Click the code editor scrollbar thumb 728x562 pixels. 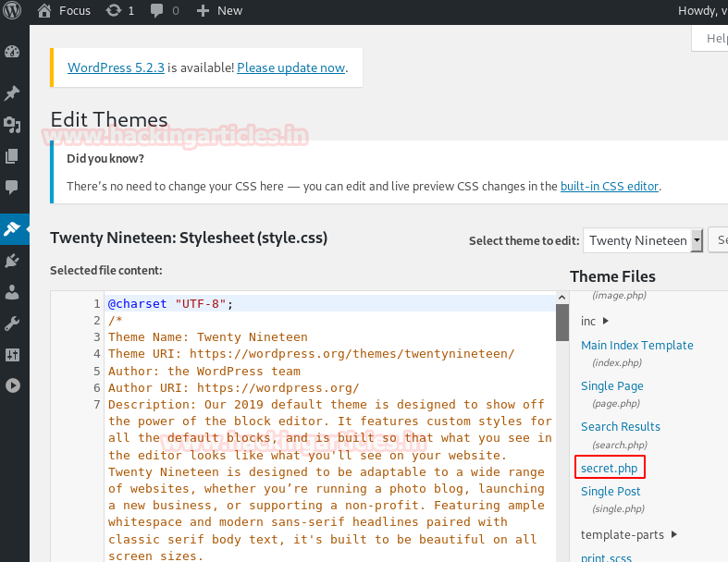pyautogui.click(x=562, y=323)
